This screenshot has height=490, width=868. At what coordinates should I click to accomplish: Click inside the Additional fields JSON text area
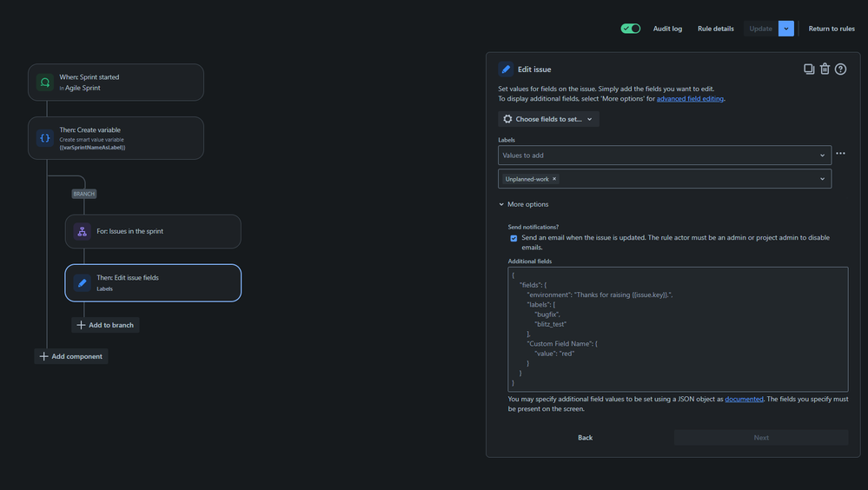click(x=678, y=329)
